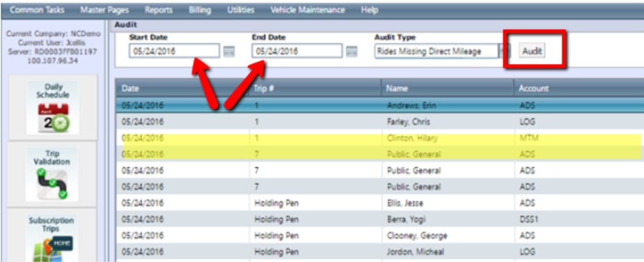Open the Master Pages menu

(x=104, y=10)
